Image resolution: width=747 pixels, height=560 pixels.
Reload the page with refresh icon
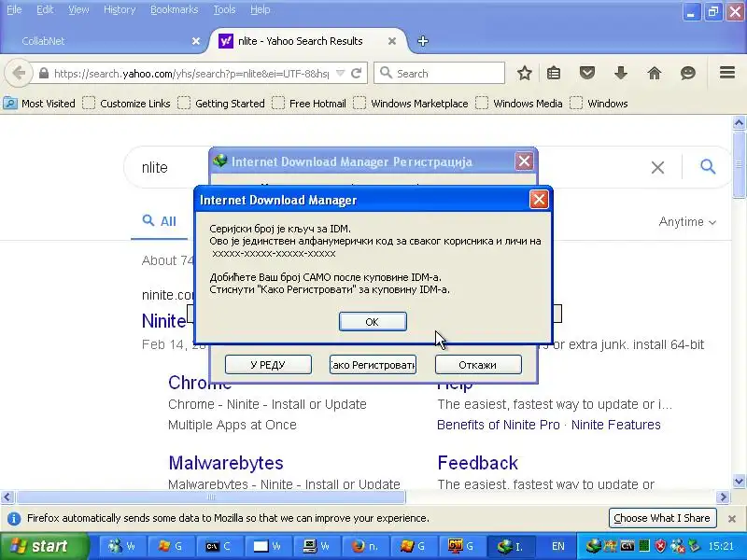point(356,74)
